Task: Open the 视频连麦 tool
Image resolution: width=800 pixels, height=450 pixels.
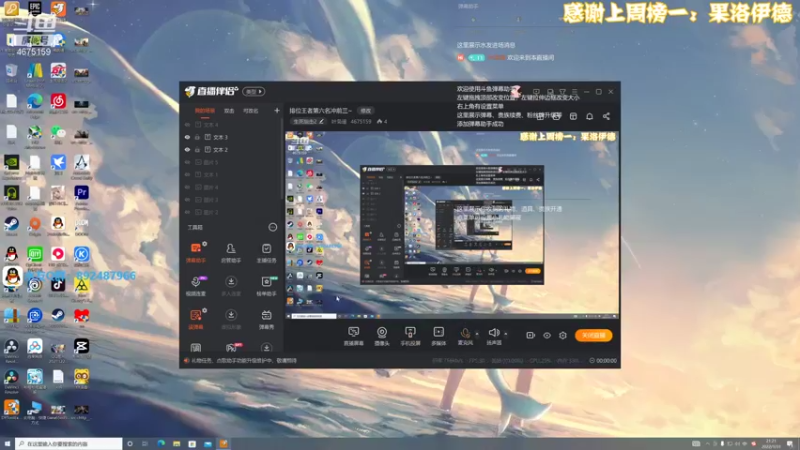Action: pyautogui.click(x=195, y=286)
